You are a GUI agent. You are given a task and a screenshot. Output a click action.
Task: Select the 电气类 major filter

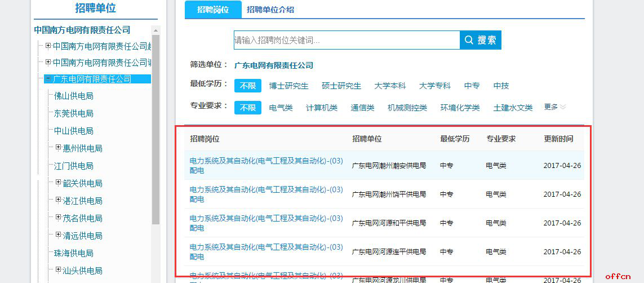pos(281,108)
